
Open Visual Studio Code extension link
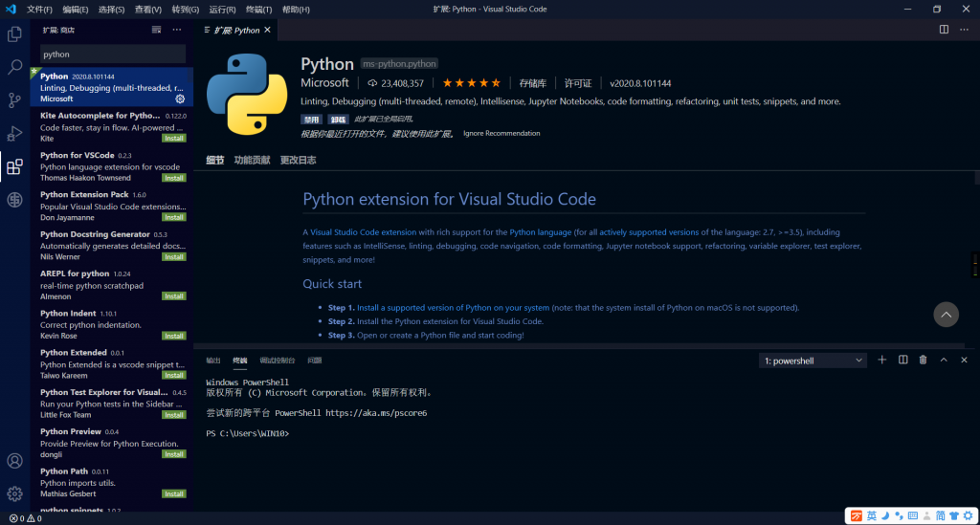tap(363, 232)
